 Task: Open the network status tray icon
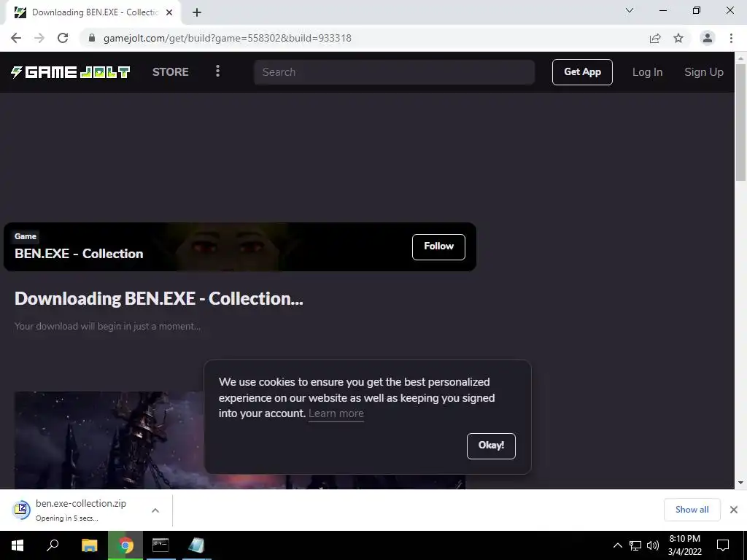(635, 545)
